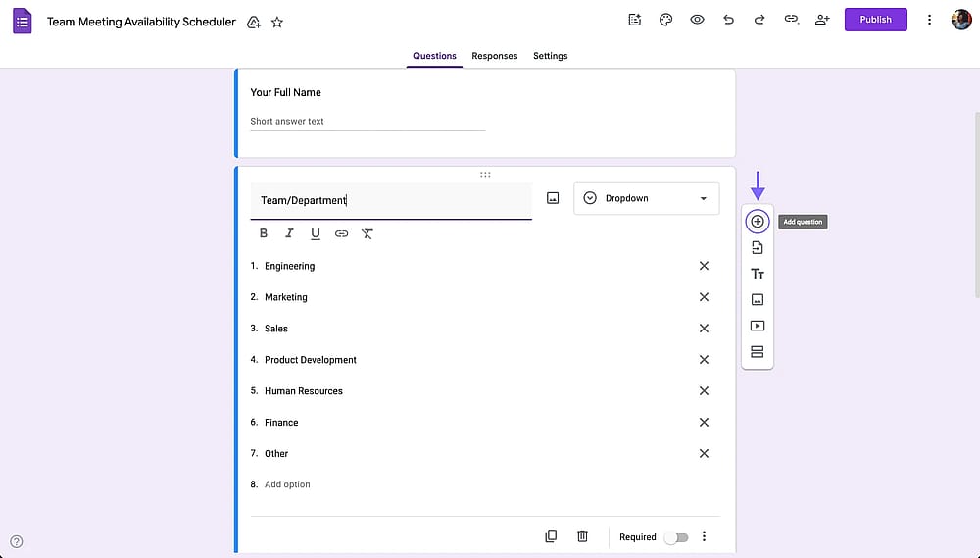980x558 pixels.
Task: Open the Dropdown question type selector
Action: coord(646,198)
